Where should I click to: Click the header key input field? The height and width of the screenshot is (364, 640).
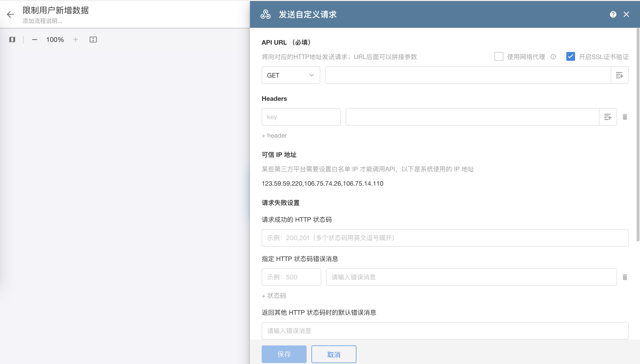coord(301,117)
